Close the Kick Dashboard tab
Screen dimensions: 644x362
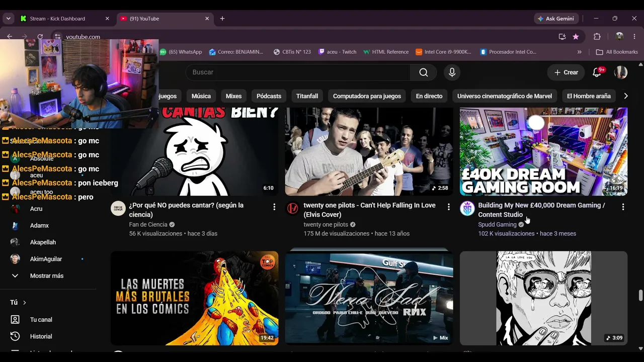(107, 19)
